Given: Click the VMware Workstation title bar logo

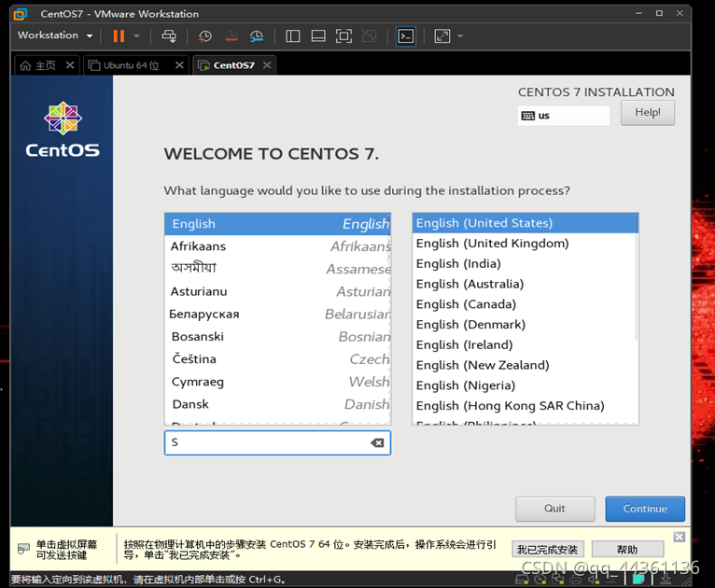Looking at the screenshot, I should point(20,14).
